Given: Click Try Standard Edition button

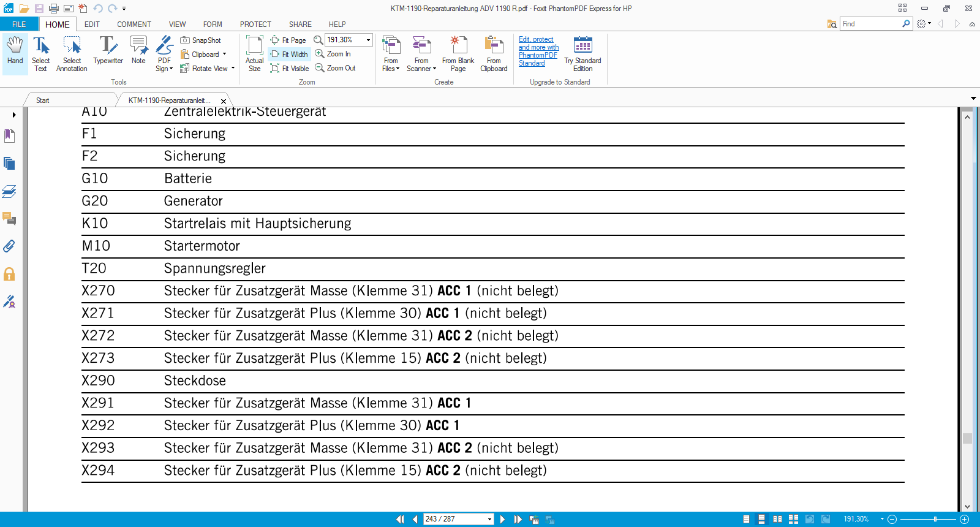Looking at the screenshot, I should 582,53.
